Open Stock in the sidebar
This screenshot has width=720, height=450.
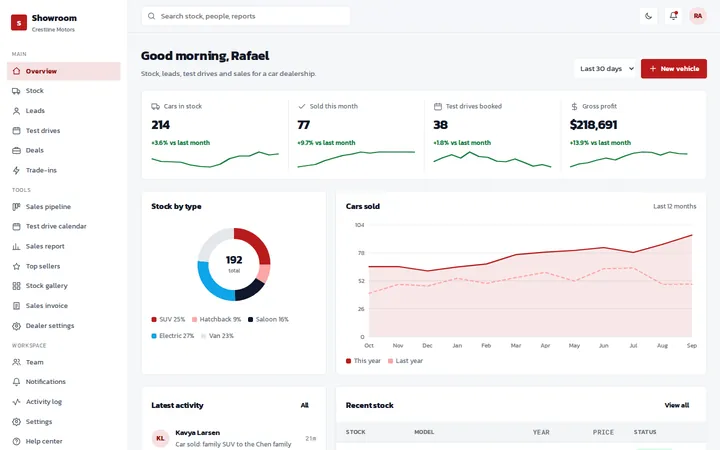pyautogui.click(x=64, y=91)
